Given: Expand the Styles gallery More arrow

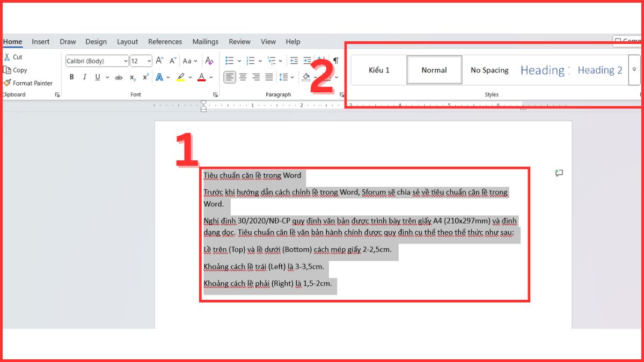Looking at the screenshot, I should point(634,70).
